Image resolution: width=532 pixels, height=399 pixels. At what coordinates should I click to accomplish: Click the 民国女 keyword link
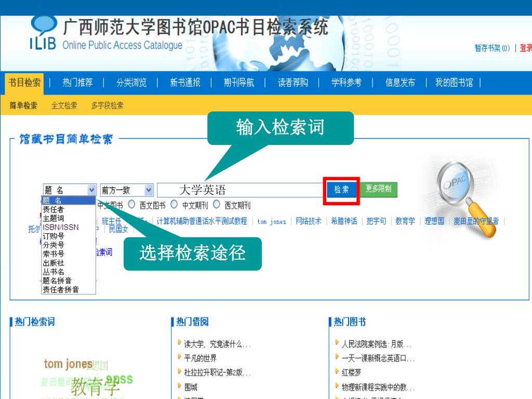[x=118, y=229]
